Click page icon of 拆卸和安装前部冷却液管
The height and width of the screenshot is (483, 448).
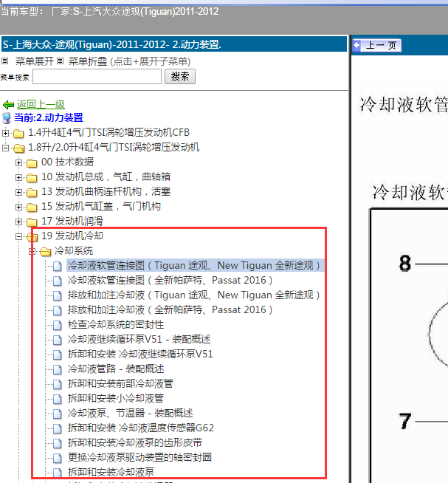(58, 385)
